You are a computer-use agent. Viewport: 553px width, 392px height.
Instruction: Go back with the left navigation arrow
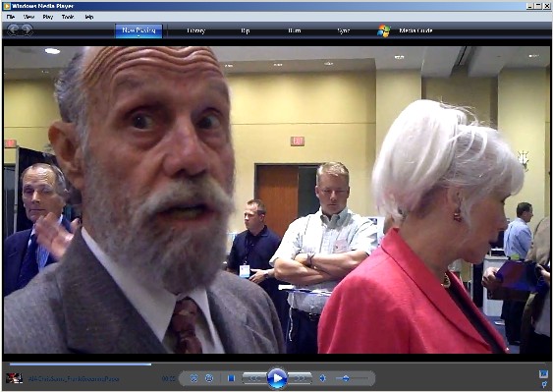13,30
